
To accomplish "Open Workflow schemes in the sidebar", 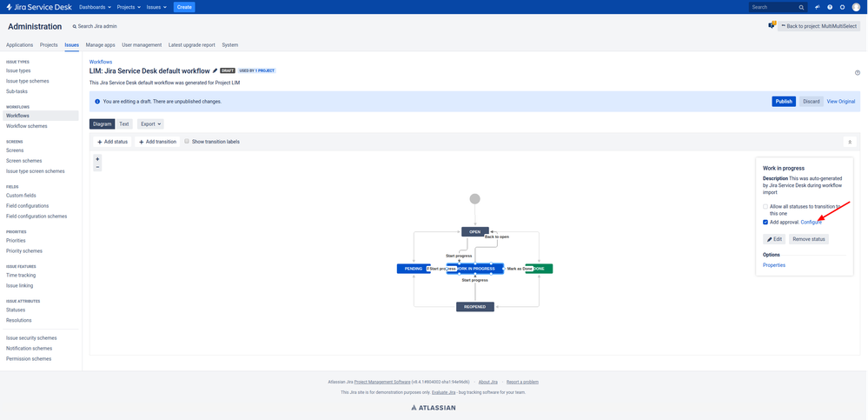I will (x=27, y=126).
